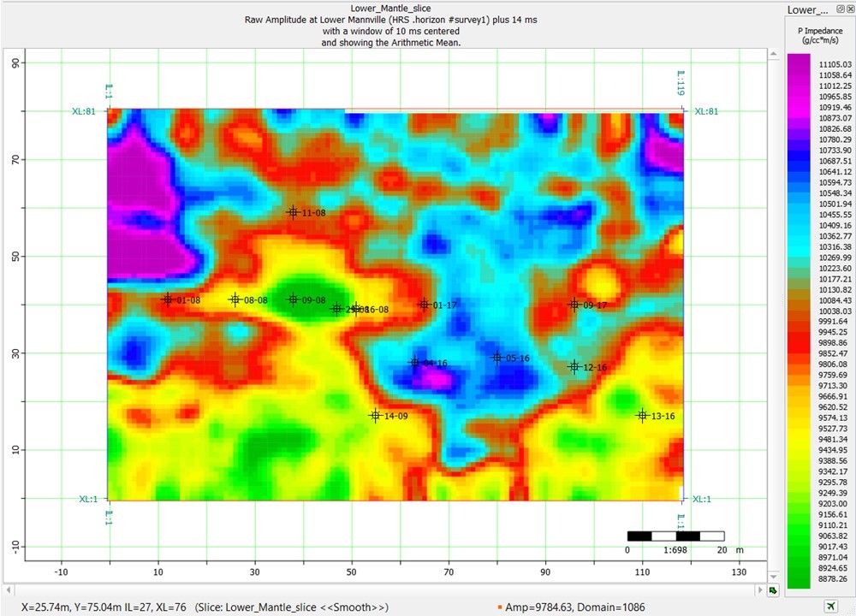The image size is (856, 616).
Task: Click the horizontal scrollbar left arrow
Action: coord(9,590)
